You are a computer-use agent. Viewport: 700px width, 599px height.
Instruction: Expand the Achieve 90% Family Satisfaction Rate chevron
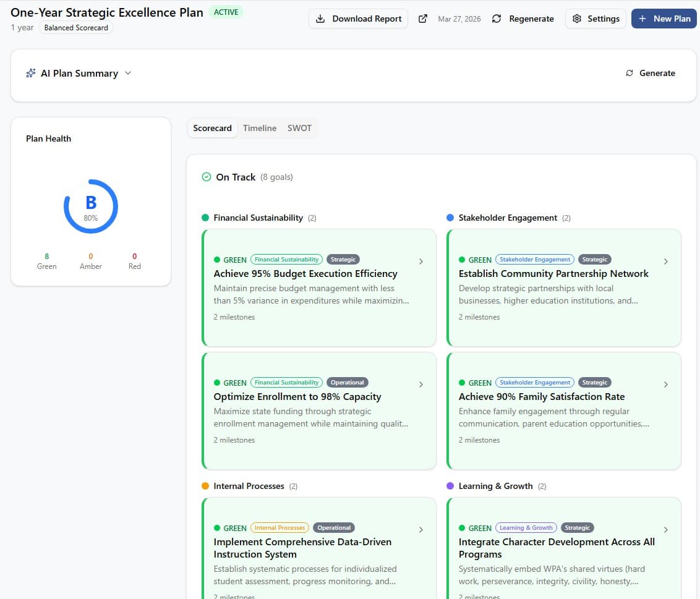click(x=665, y=384)
